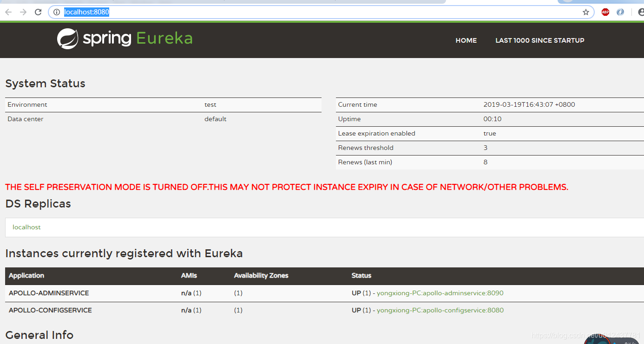
Task: Select the APOLLO-ADMINSERVICE application name
Action: 49,293
